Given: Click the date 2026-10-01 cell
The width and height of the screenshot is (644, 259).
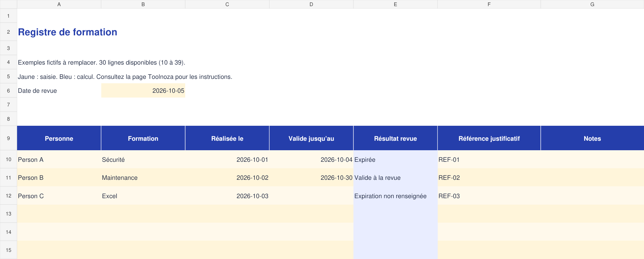Looking at the screenshot, I should [227, 159].
